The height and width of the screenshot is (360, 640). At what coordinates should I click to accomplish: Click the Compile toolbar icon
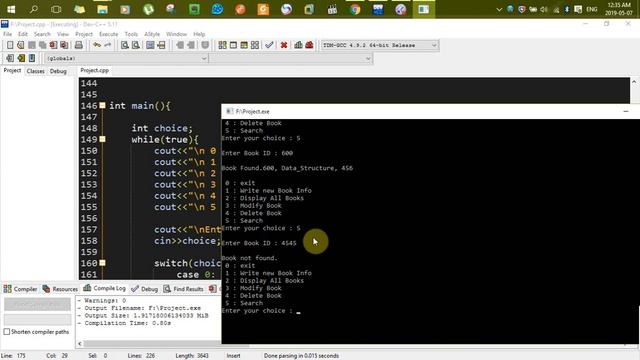coord(222,45)
